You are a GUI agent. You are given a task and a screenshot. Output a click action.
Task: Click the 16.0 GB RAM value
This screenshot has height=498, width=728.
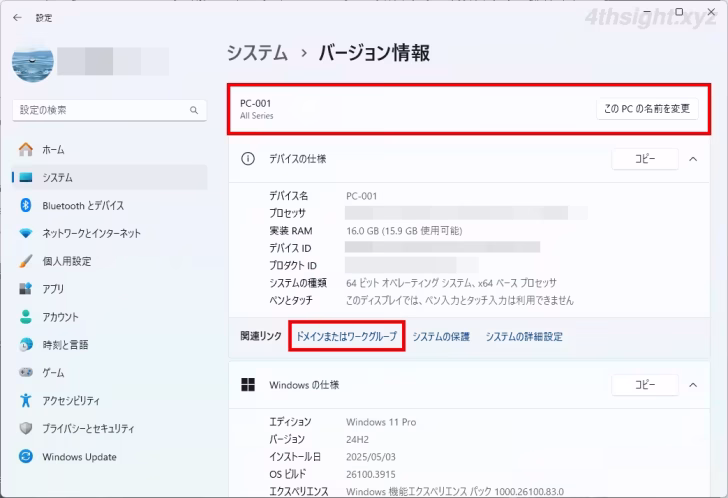pos(404,231)
